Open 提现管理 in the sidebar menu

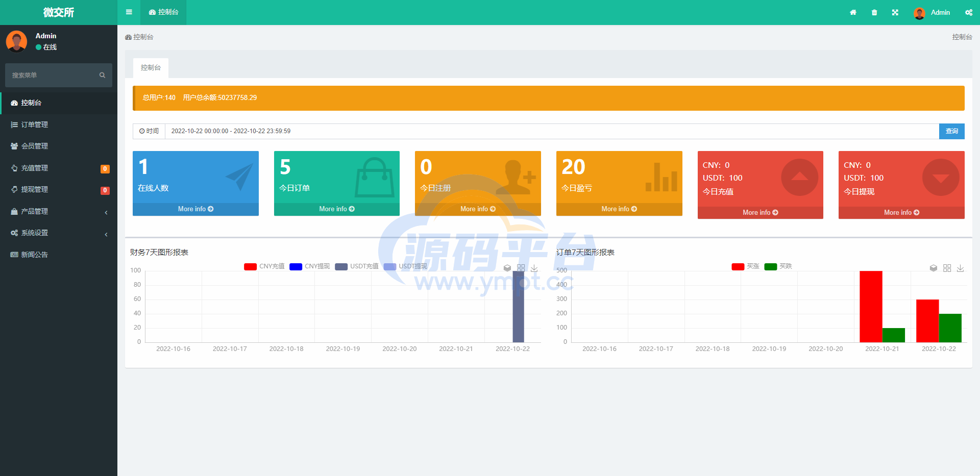[x=59, y=189]
